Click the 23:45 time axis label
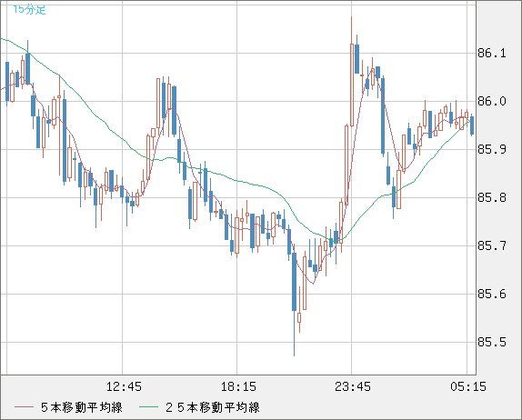 353,386
